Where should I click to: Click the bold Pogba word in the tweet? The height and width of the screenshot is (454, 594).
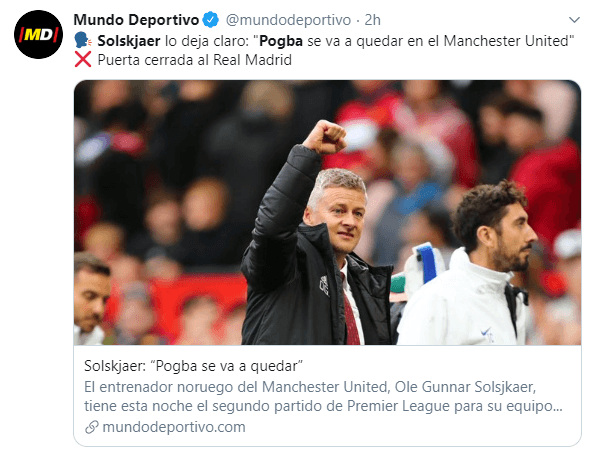[x=281, y=41]
